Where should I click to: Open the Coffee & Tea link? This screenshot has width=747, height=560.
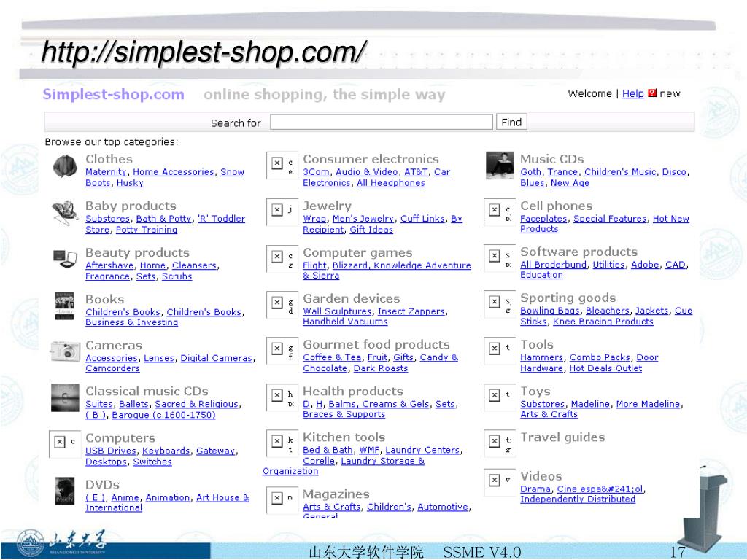332,357
